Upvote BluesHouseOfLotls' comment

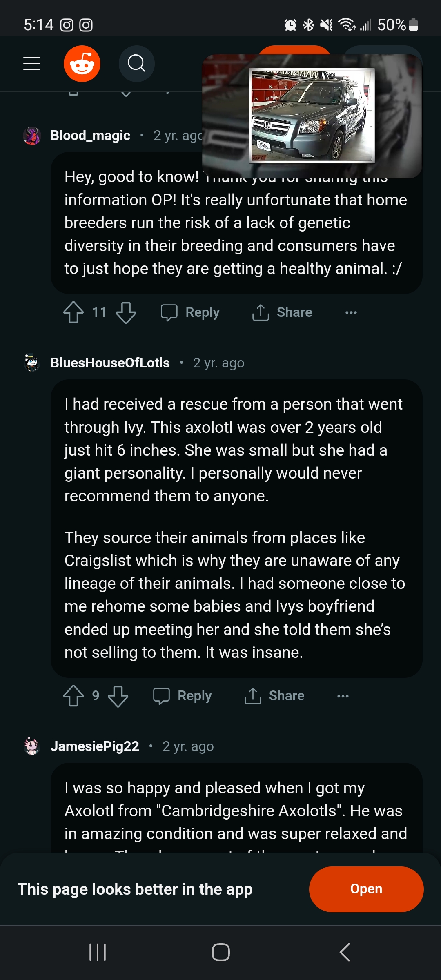[x=73, y=696]
